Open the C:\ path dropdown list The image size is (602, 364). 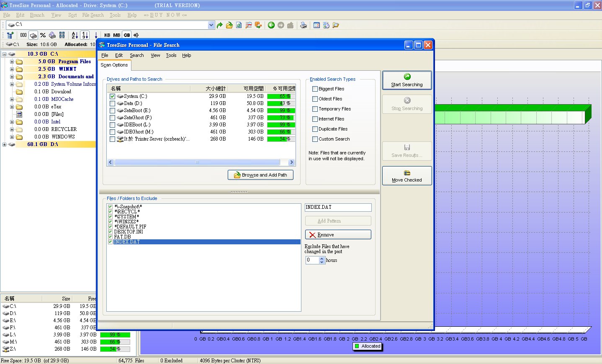click(x=211, y=25)
